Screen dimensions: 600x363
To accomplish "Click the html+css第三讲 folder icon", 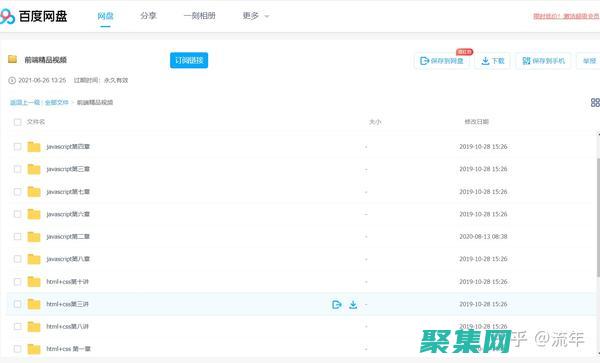I will click(x=34, y=304).
